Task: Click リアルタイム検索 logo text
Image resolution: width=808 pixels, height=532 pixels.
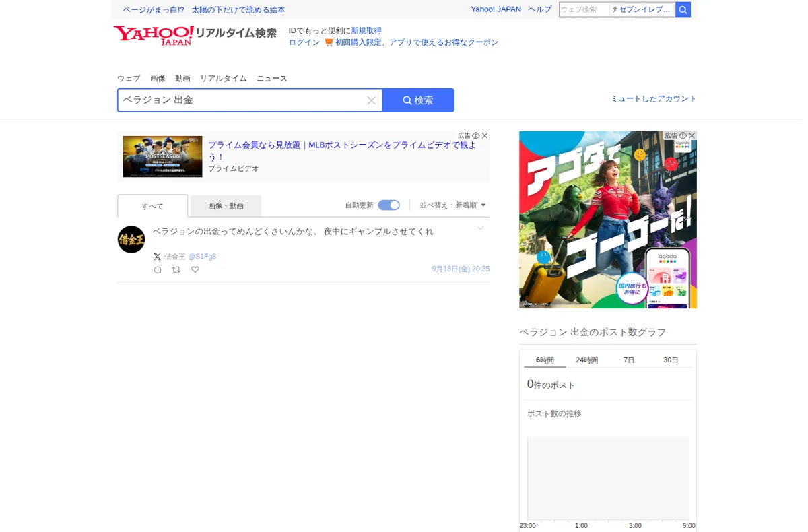Action: [236, 33]
